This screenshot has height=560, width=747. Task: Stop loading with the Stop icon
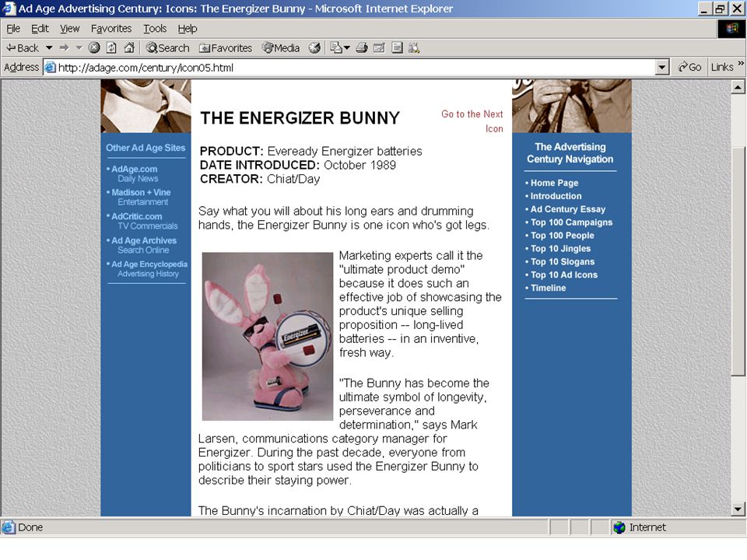click(94, 47)
